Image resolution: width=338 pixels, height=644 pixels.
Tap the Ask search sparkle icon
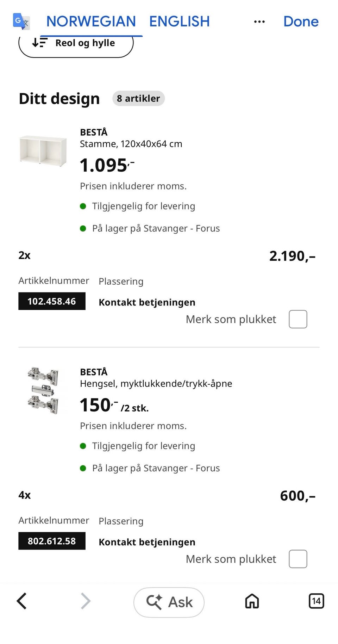[154, 602]
